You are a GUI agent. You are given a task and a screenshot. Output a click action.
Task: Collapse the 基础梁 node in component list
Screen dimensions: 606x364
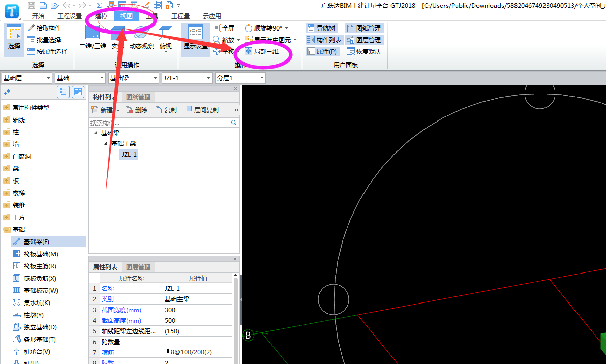click(x=96, y=133)
